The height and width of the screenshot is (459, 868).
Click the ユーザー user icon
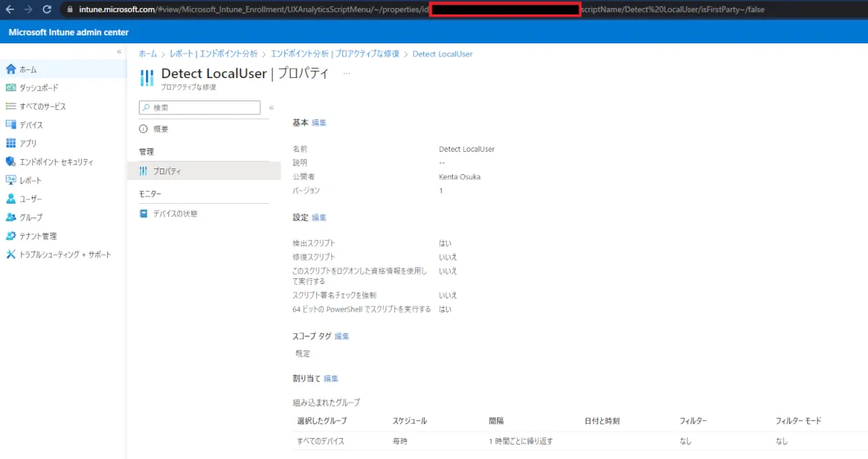(11, 199)
